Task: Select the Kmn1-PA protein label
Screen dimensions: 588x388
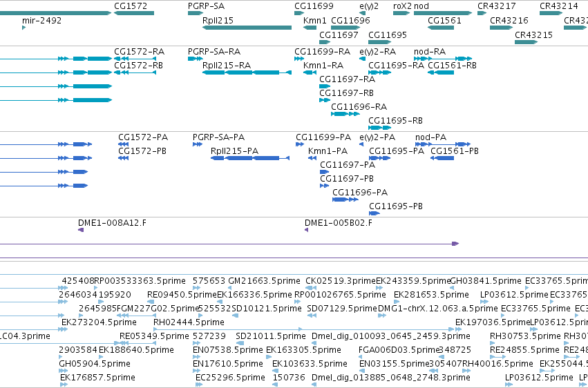Action: 328,151
